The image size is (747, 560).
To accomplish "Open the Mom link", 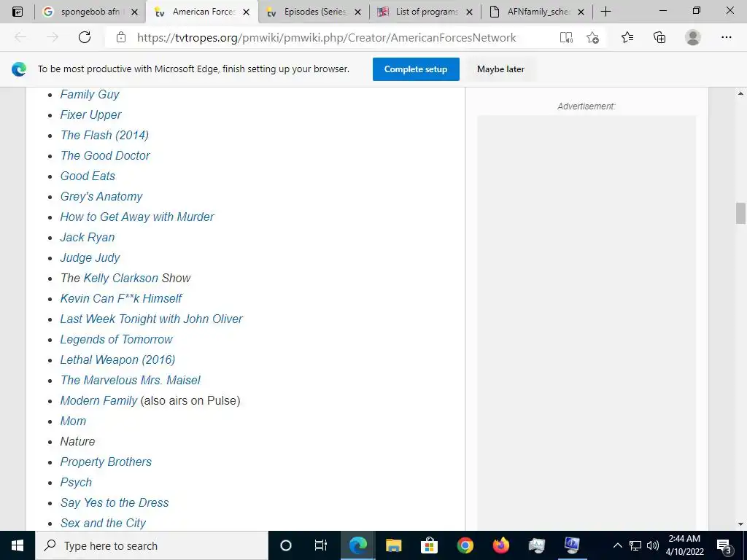I will click(73, 421).
